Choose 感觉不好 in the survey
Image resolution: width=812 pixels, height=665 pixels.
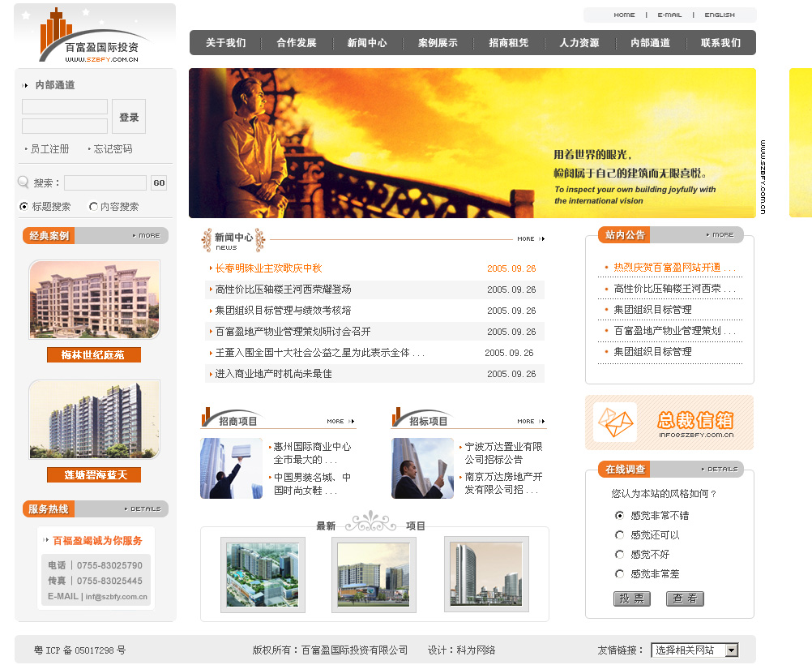619,555
